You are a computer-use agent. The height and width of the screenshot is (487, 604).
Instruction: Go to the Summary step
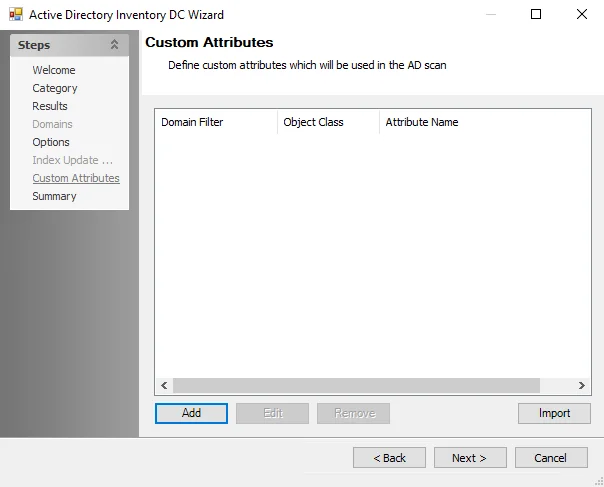point(54,196)
